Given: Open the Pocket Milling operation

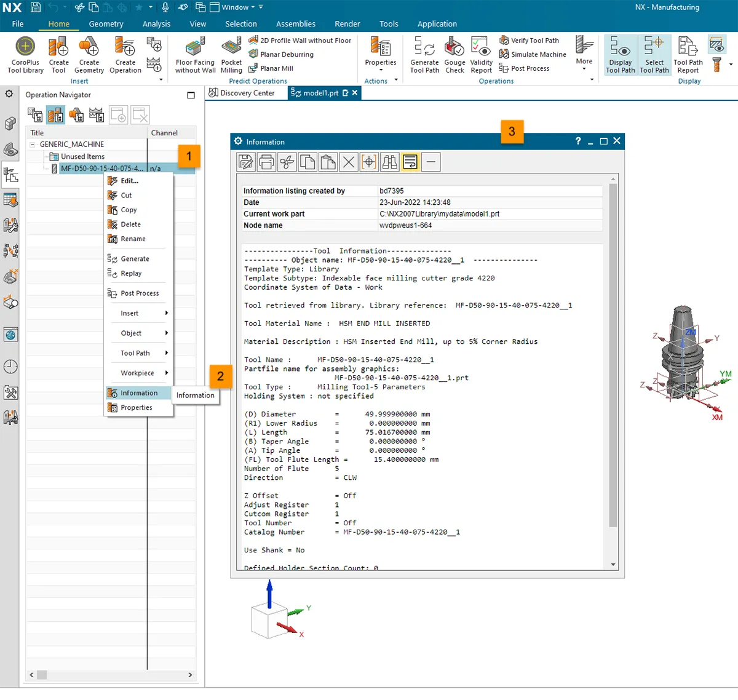Looking at the screenshot, I should (x=231, y=54).
